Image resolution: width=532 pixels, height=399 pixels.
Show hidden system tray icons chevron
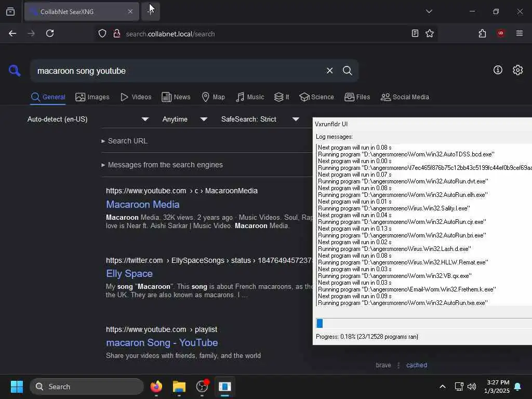(443, 387)
